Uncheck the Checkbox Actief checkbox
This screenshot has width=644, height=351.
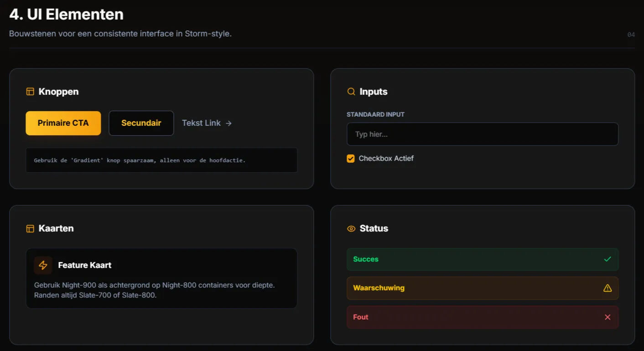pyautogui.click(x=351, y=159)
